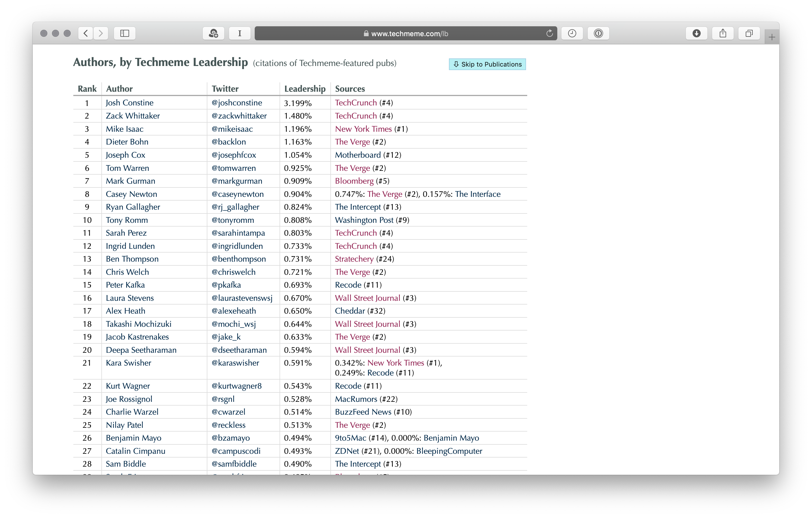Reload the page with the refresh icon
This screenshot has width=812, height=518.
coord(549,33)
